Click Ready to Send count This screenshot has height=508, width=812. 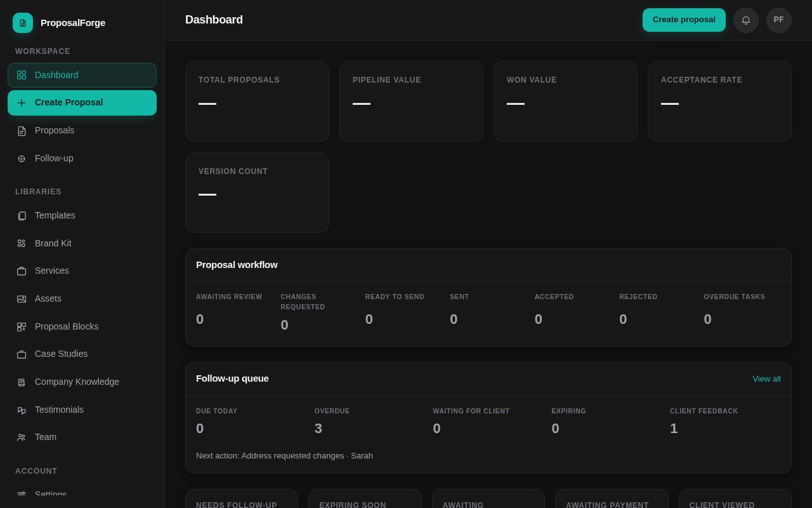(x=369, y=319)
